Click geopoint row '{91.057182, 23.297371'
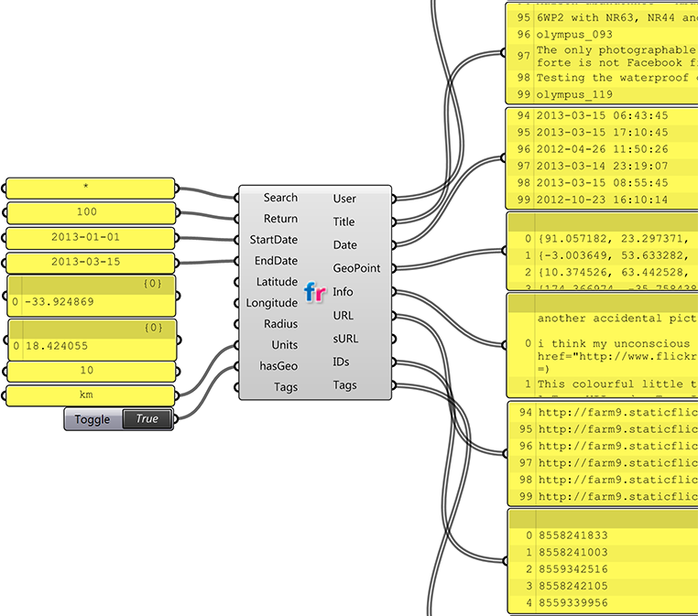Image resolution: width=698 pixels, height=616 pixels. [603, 239]
